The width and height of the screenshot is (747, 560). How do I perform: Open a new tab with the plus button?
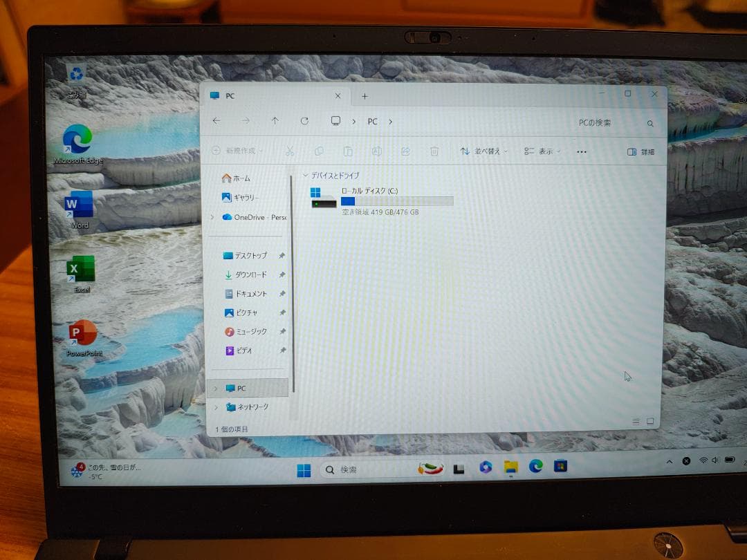coord(364,95)
